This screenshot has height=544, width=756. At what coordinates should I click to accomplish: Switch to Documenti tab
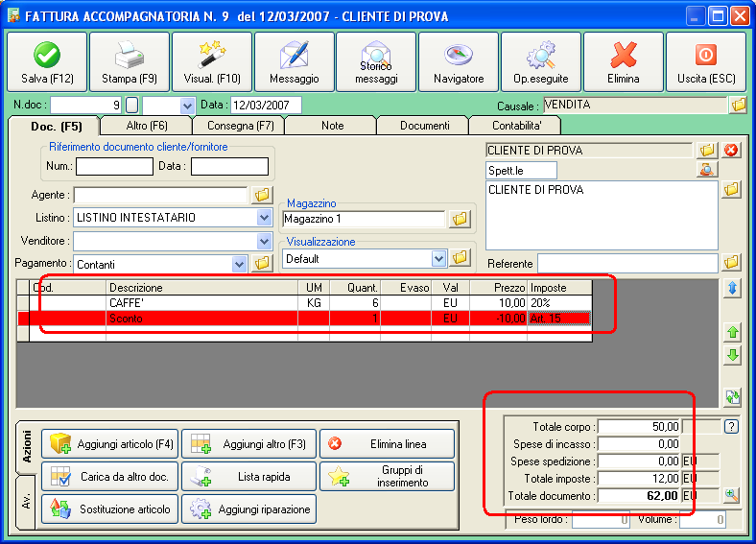tap(424, 126)
